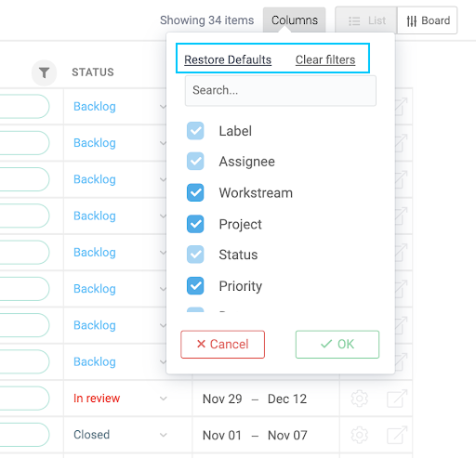
Task: Click open-in-new icon on In review row
Action: click(x=397, y=399)
